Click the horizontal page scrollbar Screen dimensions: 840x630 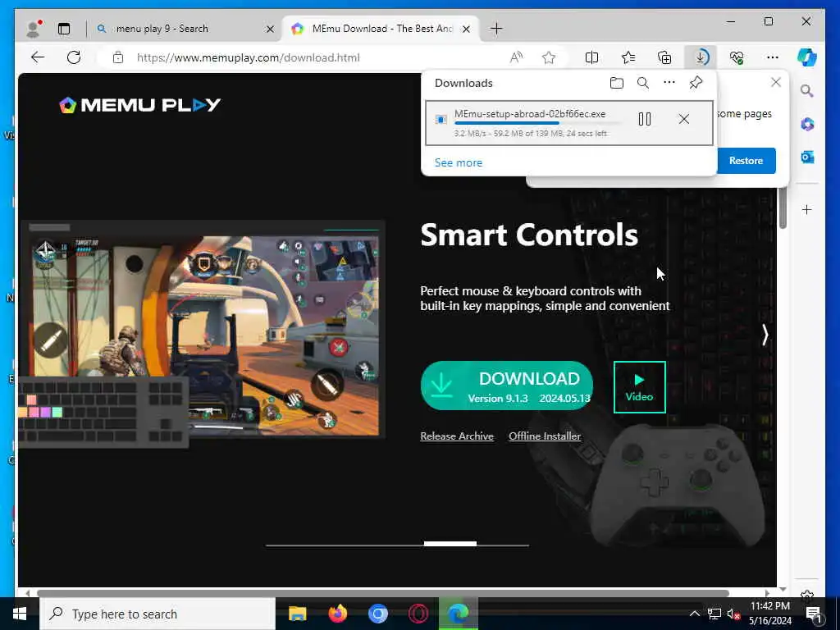[x=382, y=593]
